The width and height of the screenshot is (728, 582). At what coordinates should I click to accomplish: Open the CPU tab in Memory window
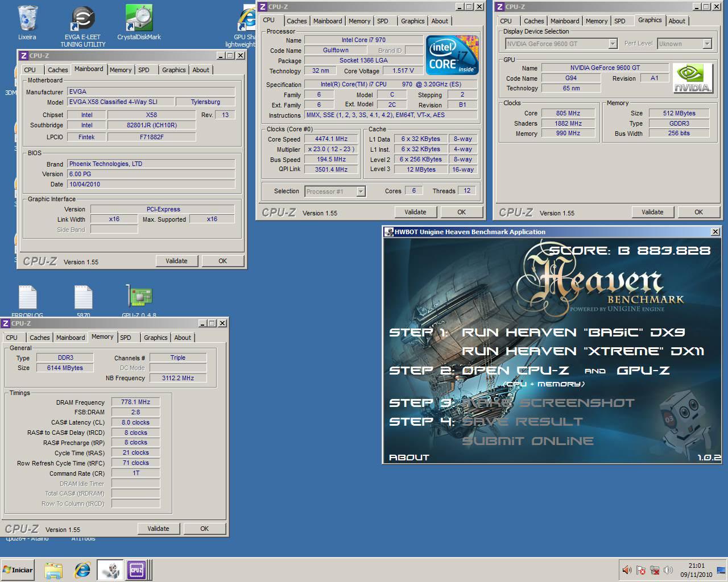click(x=12, y=338)
